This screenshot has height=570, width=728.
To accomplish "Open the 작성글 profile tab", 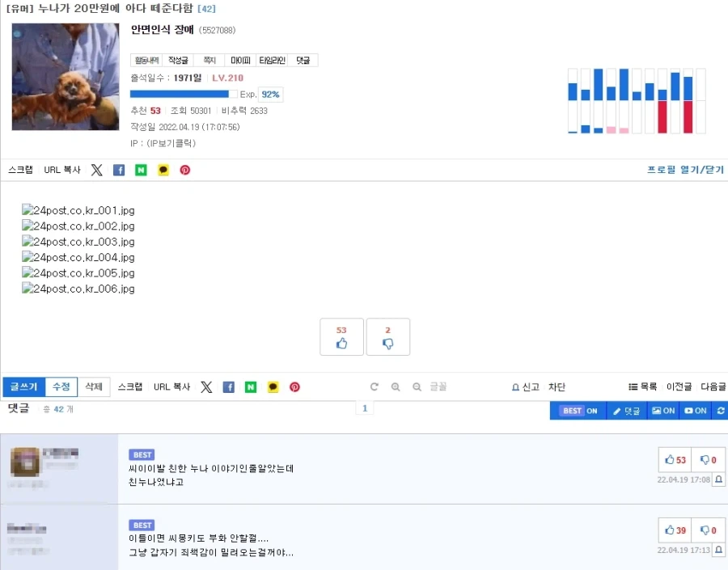I will coord(178,61).
